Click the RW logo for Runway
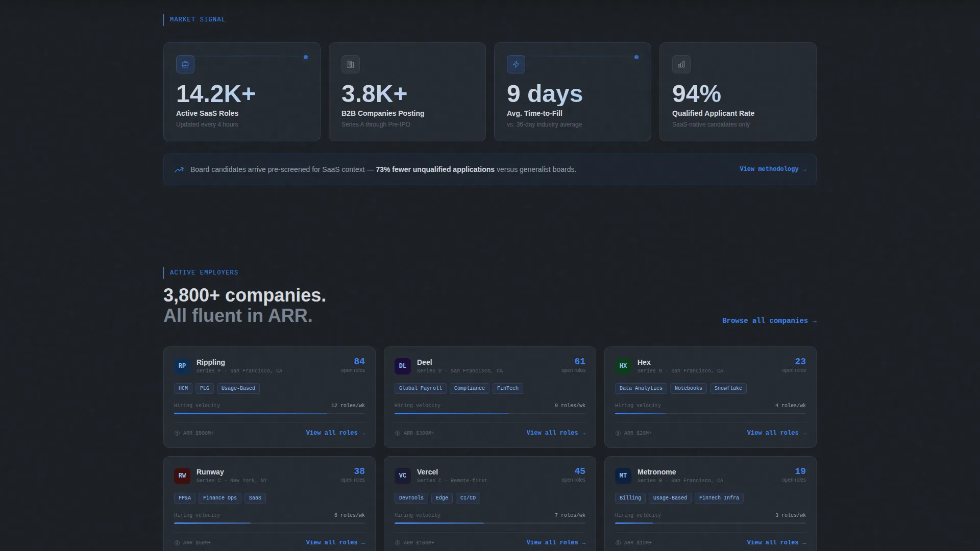Viewport: 980px width, 551px height. pyautogui.click(x=182, y=475)
